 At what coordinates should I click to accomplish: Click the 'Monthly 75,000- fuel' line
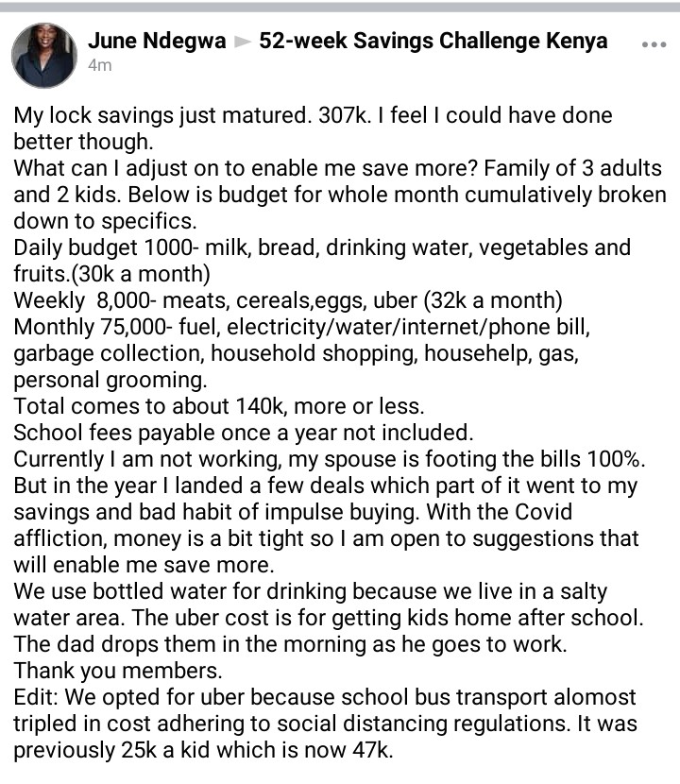pyautogui.click(x=301, y=327)
